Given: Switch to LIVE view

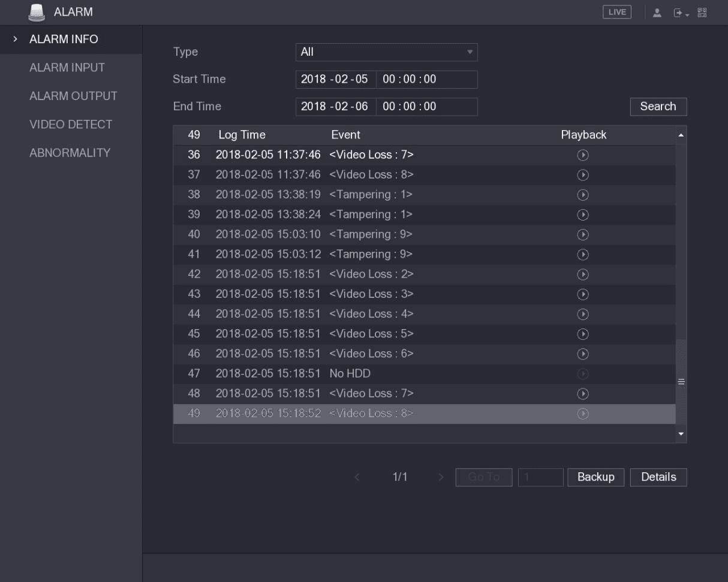Looking at the screenshot, I should pyautogui.click(x=617, y=12).
